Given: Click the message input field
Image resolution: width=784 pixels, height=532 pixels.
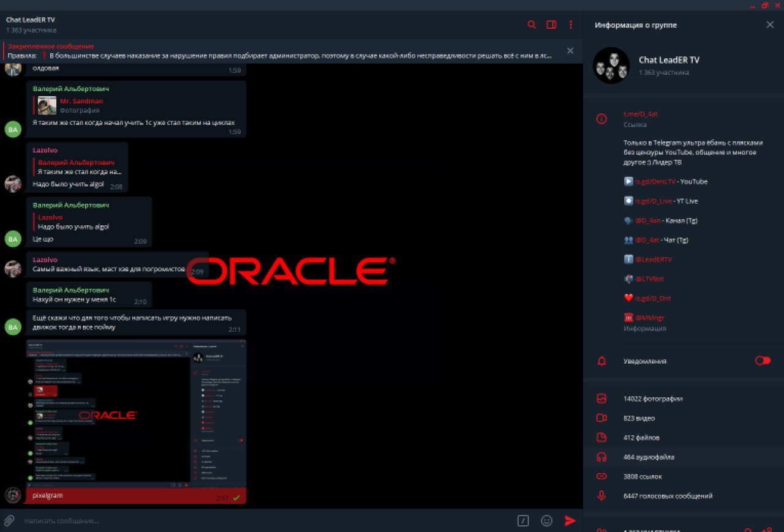Looking at the screenshot, I should (266, 520).
